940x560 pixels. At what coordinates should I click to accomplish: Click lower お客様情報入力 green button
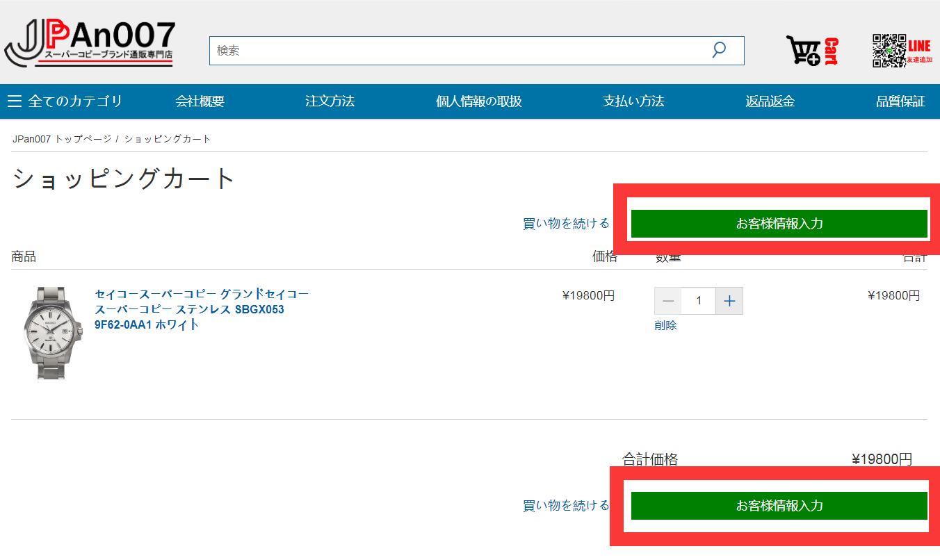pos(779,506)
